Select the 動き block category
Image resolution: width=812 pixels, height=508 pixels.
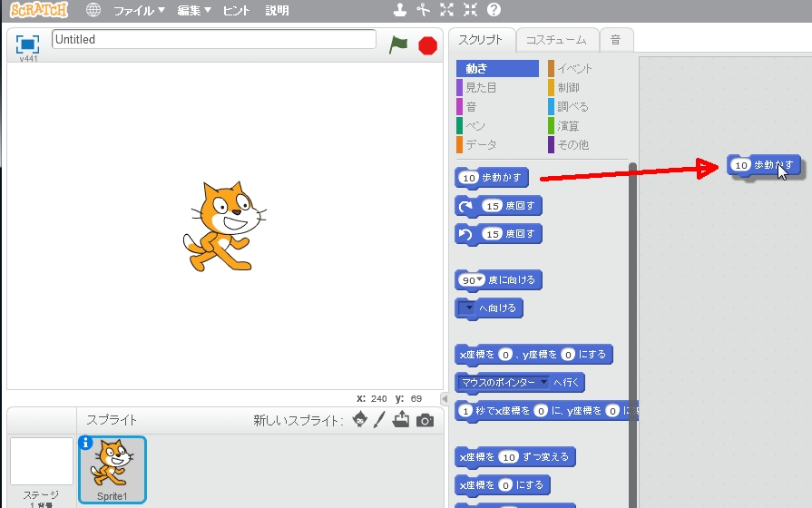click(x=497, y=68)
